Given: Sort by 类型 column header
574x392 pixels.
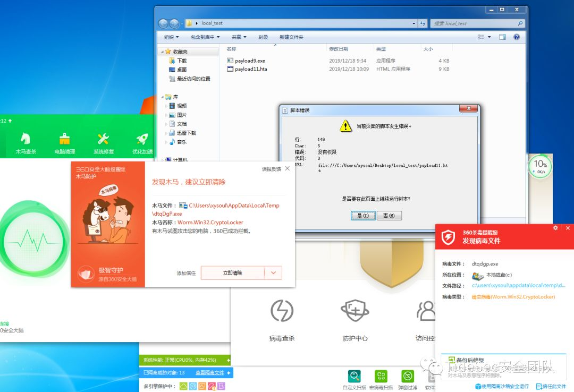Looking at the screenshot, I should [x=381, y=49].
